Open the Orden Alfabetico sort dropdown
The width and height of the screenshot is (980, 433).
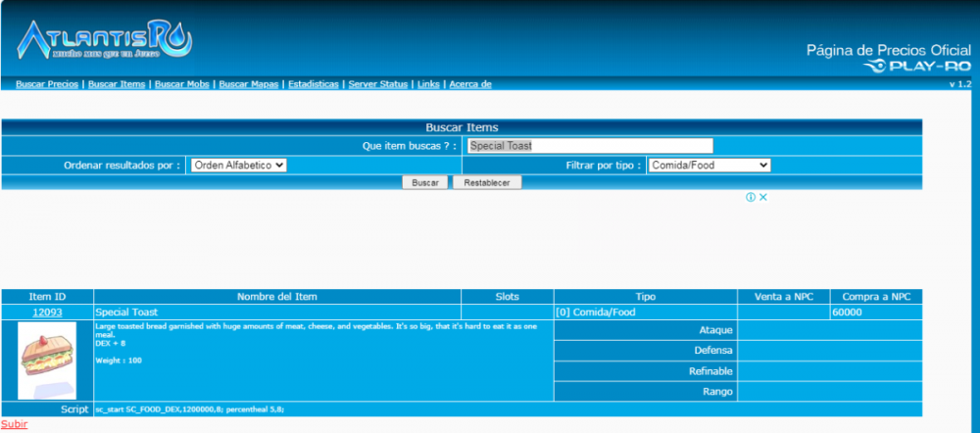(x=237, y=166)
